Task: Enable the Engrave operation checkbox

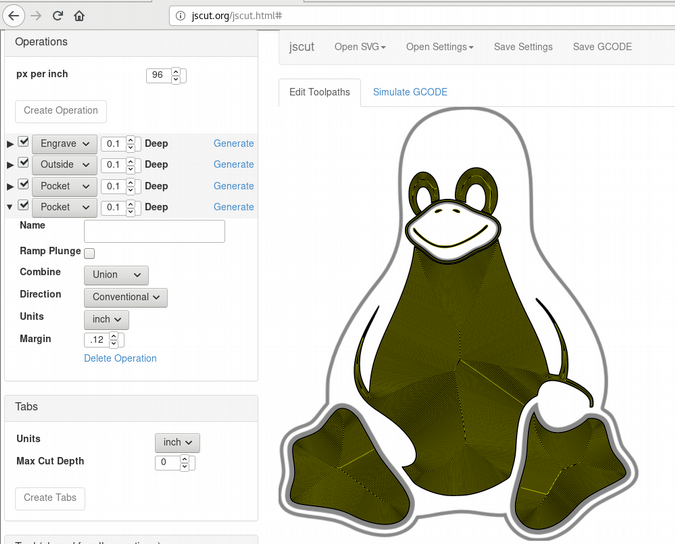Action: click(x=24, y=142)
